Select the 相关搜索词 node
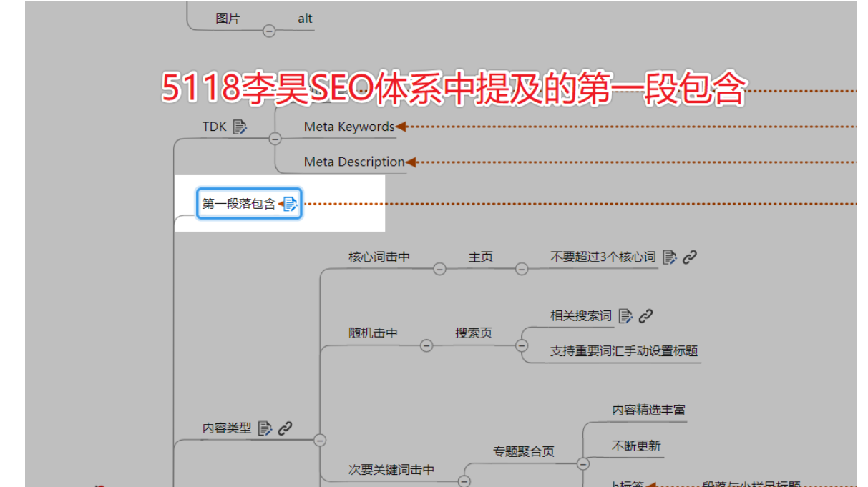The image size is (868, 487). 581,316
